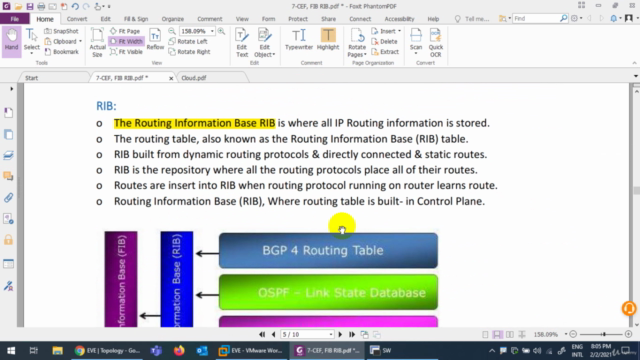640x360 pixels.
Task: Activate the Select tool
Action: point(31,41)
